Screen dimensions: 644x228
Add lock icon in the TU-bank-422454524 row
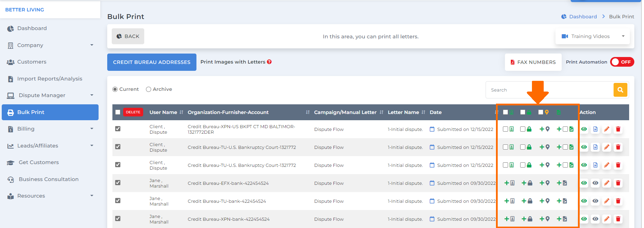[x=527, y=201]
